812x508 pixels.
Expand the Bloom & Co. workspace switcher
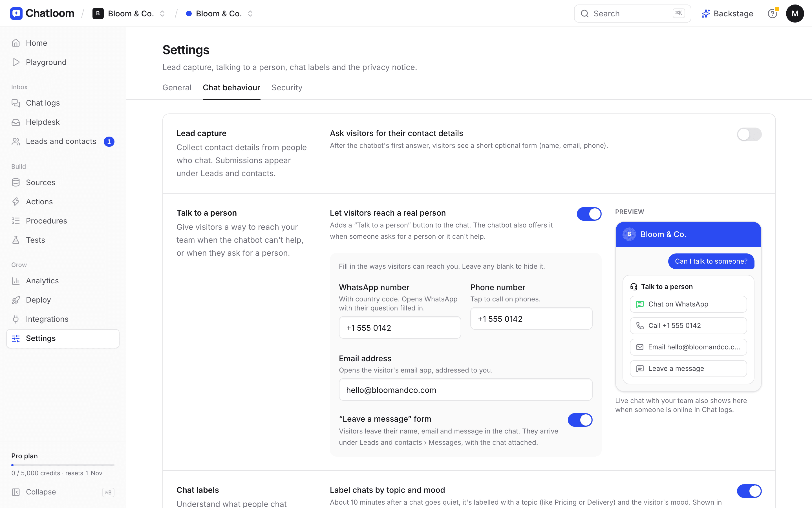tap(162, 14)
